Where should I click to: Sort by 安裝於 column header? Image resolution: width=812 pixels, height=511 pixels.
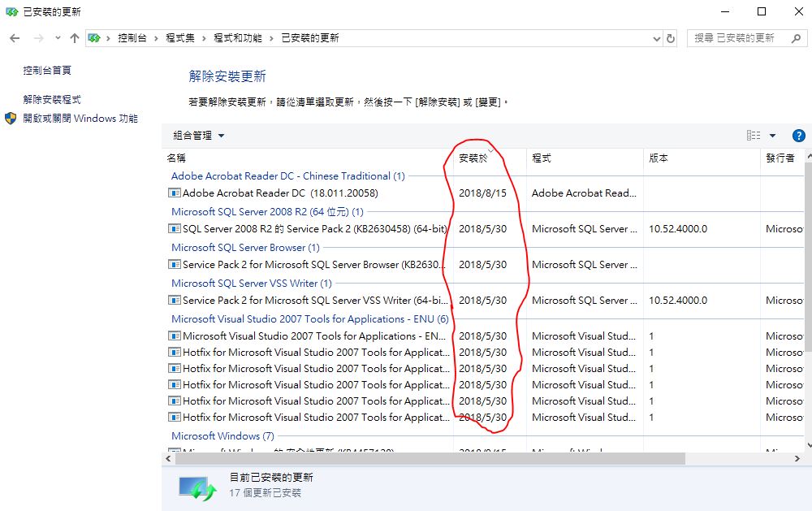pyautogui.click(x=473, y=158)
